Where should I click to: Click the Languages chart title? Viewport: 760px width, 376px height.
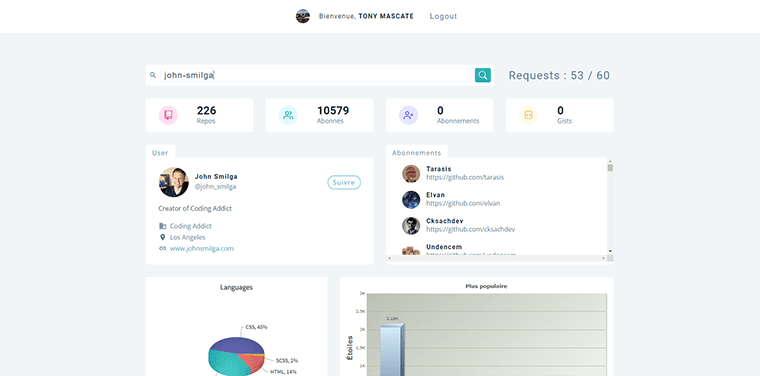237,287
